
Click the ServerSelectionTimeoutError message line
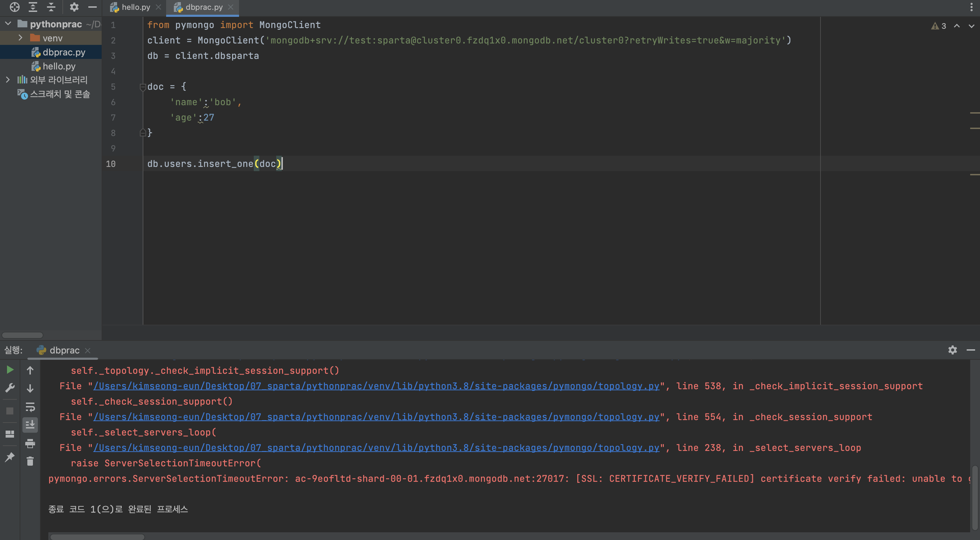pos(510,478)
